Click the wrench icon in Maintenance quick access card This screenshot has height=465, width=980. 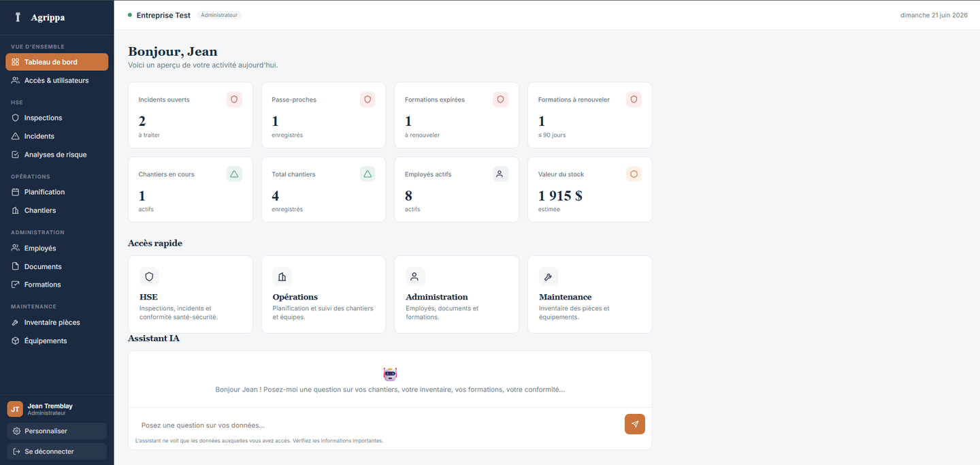click(549, 276)
